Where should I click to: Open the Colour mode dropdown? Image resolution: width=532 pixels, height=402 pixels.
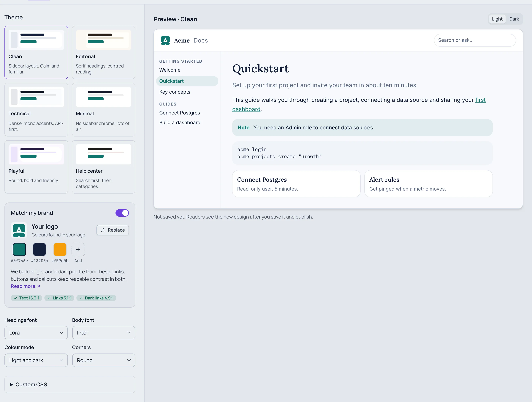point(36,360)
